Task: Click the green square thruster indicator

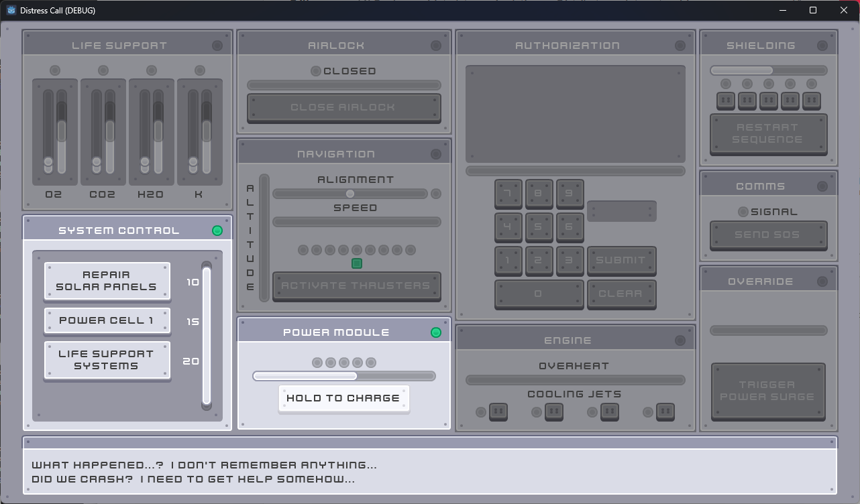Action: click(357, 263)
